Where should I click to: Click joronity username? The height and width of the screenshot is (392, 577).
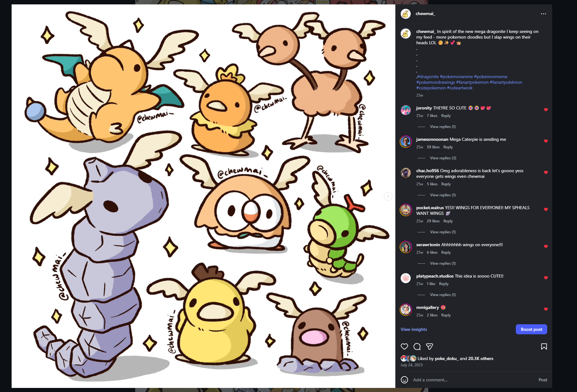[424, 108]
